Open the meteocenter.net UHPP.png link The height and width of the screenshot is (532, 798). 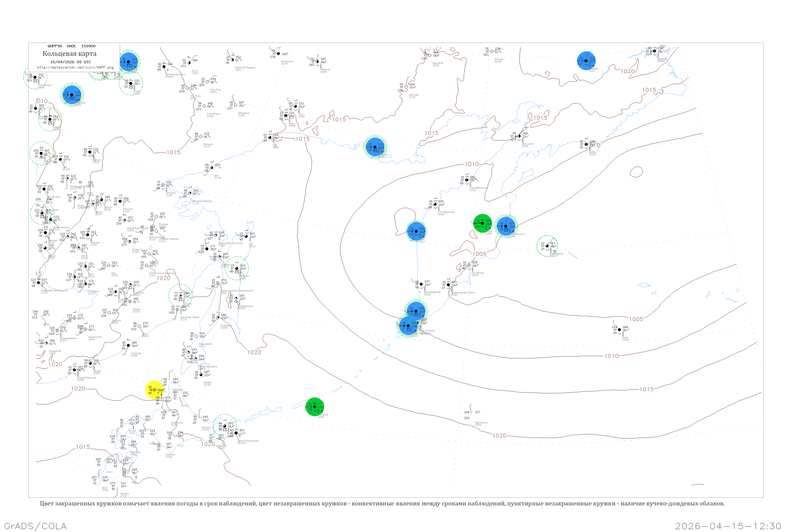pyautogui.click(x=75, y=68)
